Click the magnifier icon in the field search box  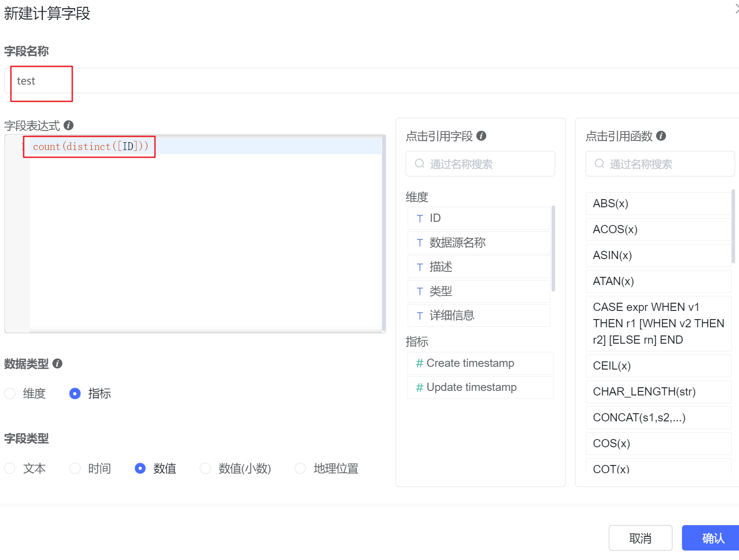(419, 164)
